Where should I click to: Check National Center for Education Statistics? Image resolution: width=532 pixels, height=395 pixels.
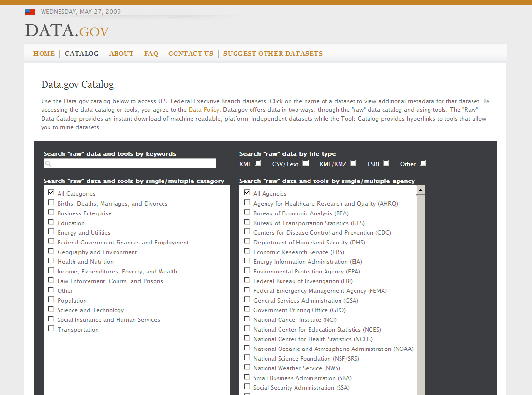point(247,328)
